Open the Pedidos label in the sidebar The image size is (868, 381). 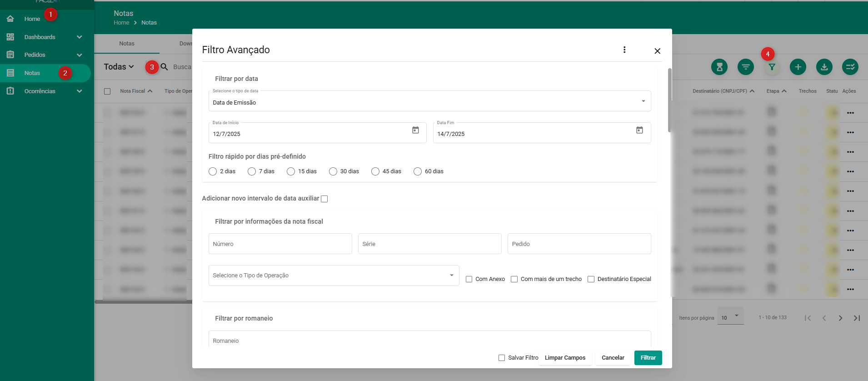pos(35,55)
